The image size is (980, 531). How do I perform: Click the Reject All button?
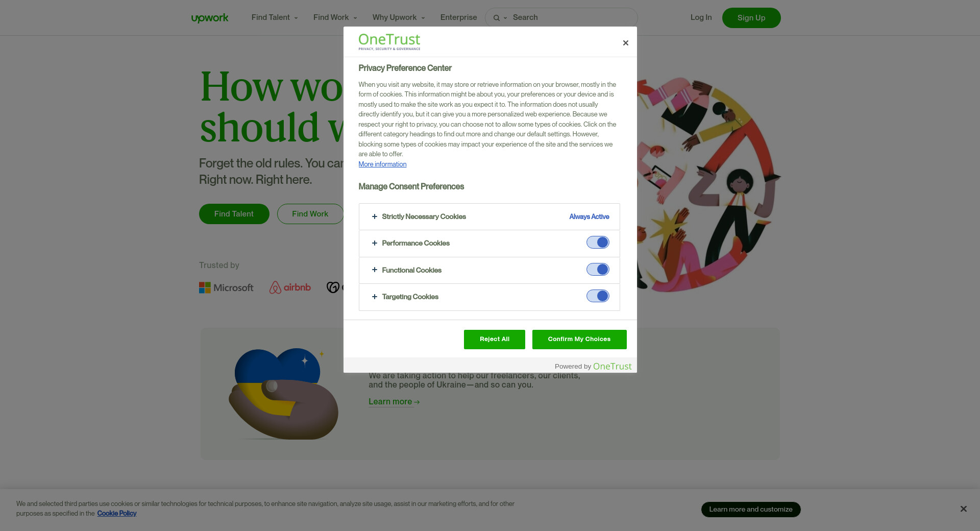[x=494, y=340]
